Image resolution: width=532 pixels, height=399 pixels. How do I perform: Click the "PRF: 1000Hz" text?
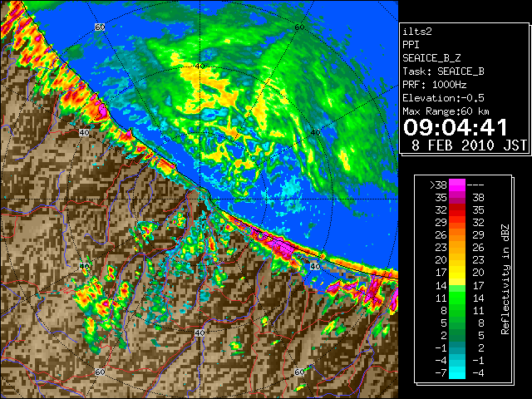coord(435,85)
